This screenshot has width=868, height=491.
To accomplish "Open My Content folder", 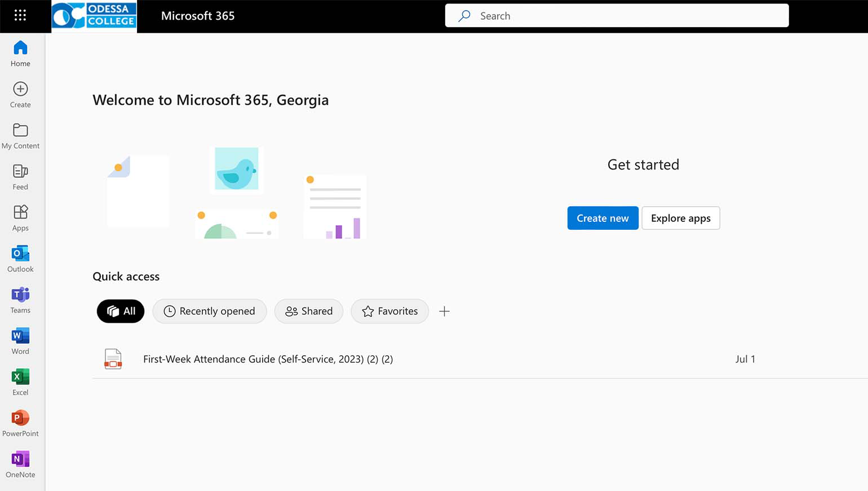I will click(x=20, y=136).
